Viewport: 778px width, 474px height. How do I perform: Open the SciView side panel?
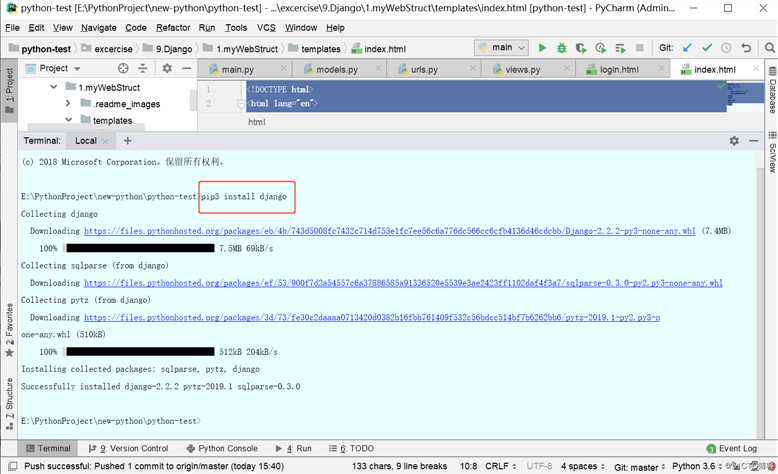772,152
